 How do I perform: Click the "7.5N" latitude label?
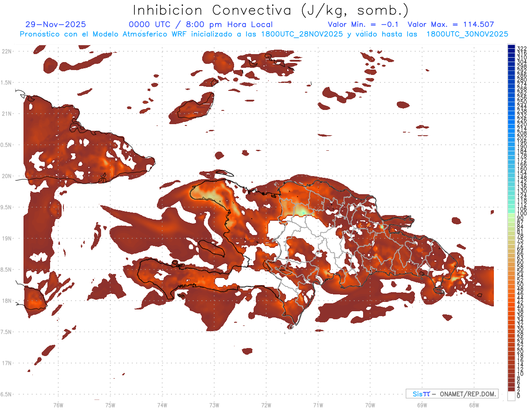point(6,332)
